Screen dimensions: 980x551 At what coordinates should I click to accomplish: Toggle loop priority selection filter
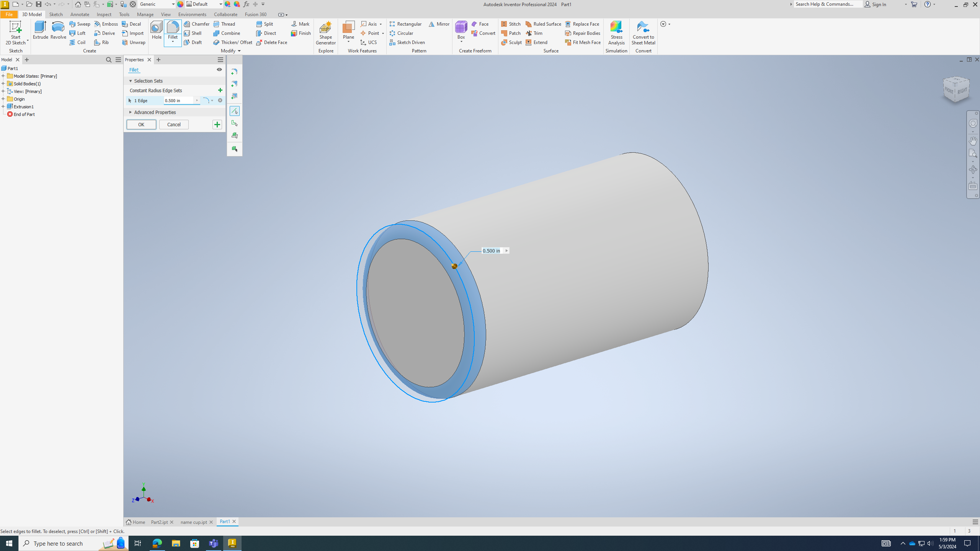click(235, 123)
